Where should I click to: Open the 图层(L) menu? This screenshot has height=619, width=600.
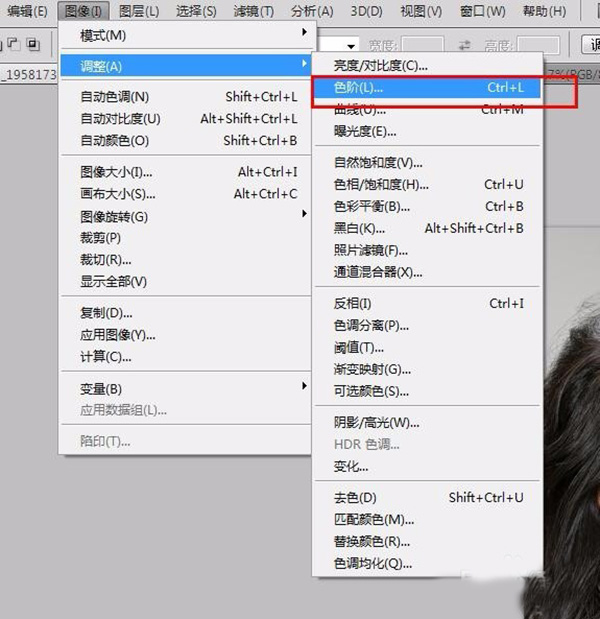pos(139,11)
